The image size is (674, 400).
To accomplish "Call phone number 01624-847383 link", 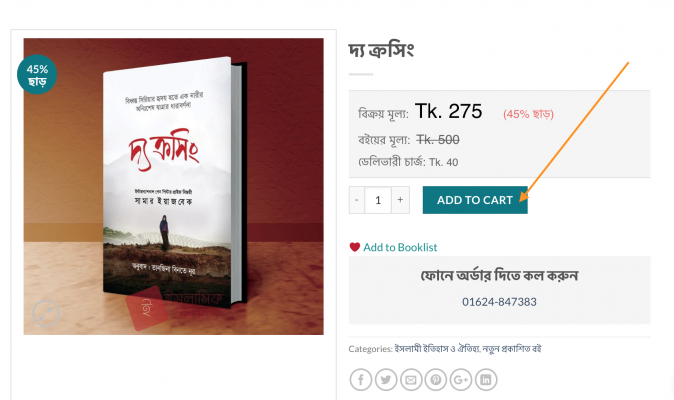I will tap(499, 302).
